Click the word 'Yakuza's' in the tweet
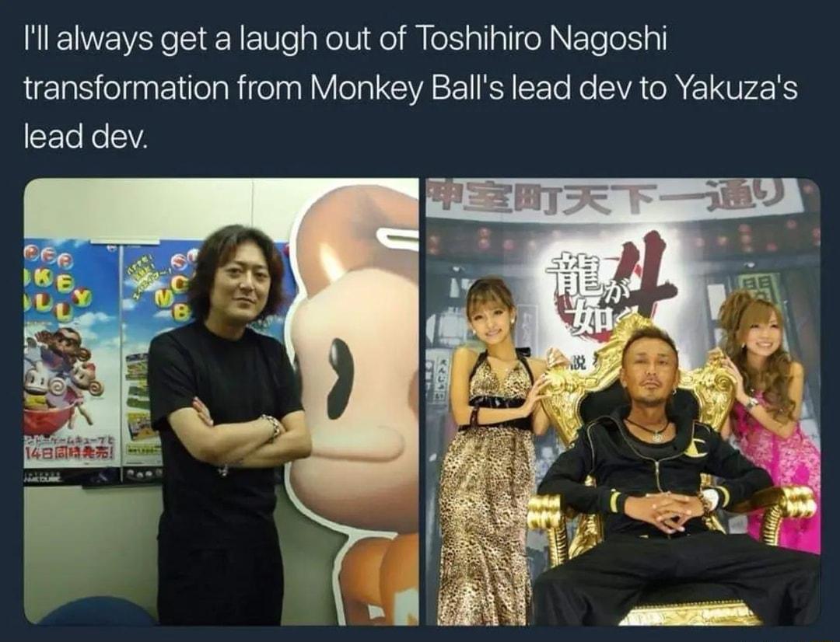Screen dimensions: 840x642 pyautogui.click(x=737, y=88)
